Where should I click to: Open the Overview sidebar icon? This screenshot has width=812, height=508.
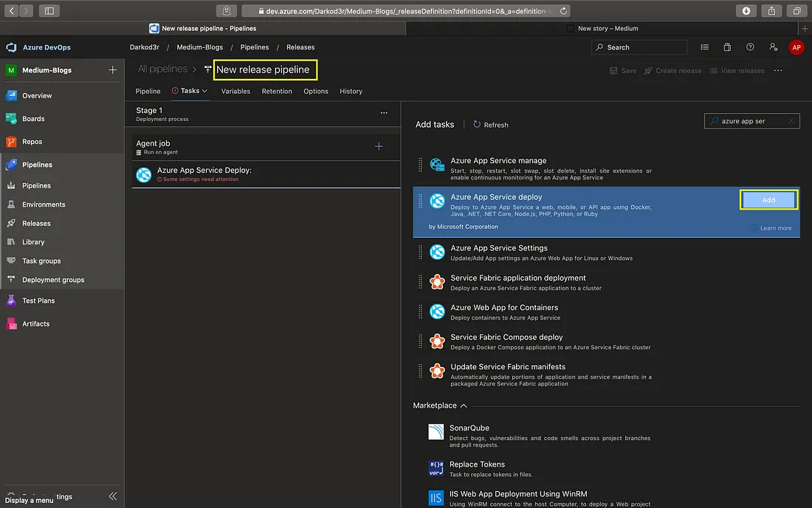pos(11,95)
